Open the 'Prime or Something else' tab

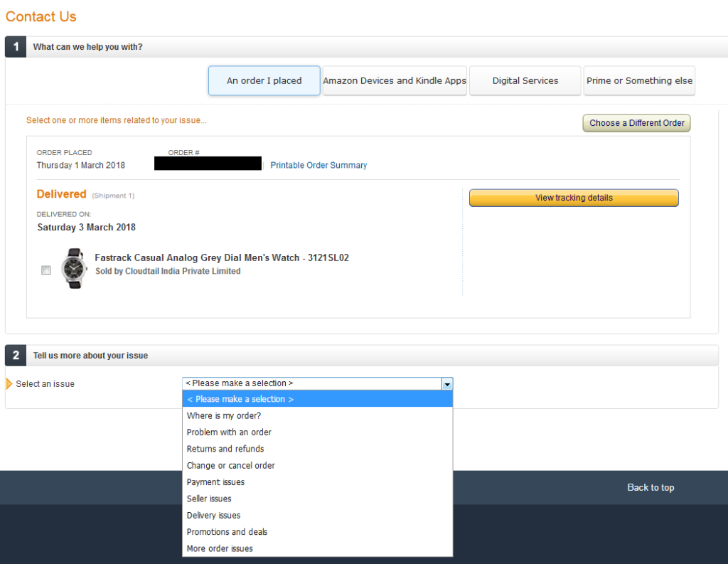point(639,80)
